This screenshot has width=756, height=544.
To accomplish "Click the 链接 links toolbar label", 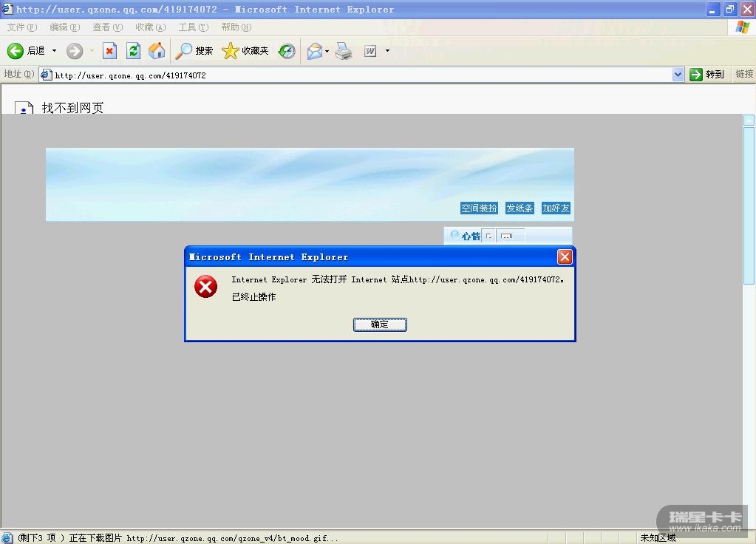I will [744, 74].
